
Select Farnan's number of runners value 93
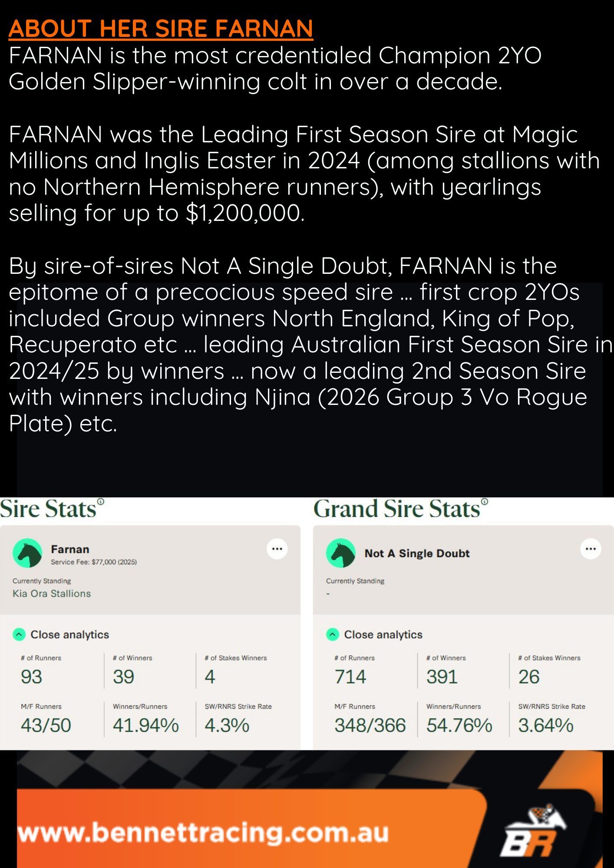point(31,677)
